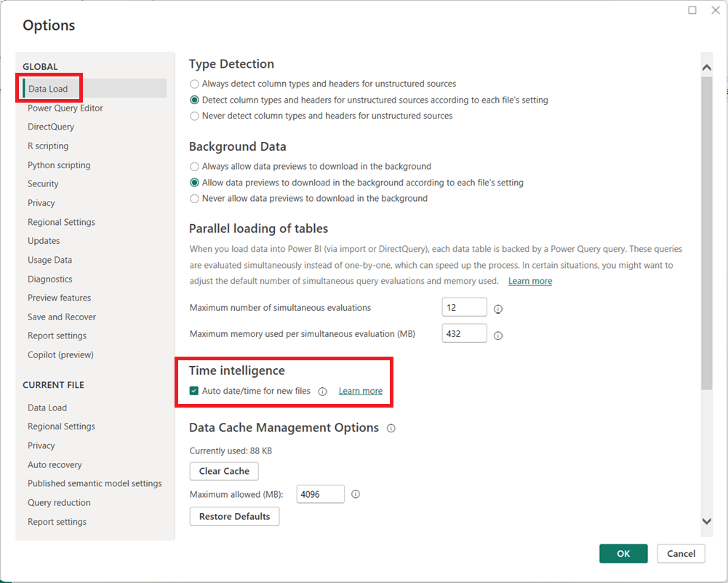Select Always detect column types radio option
This screenshot has height=583, width=728.
tap(194, 84)
